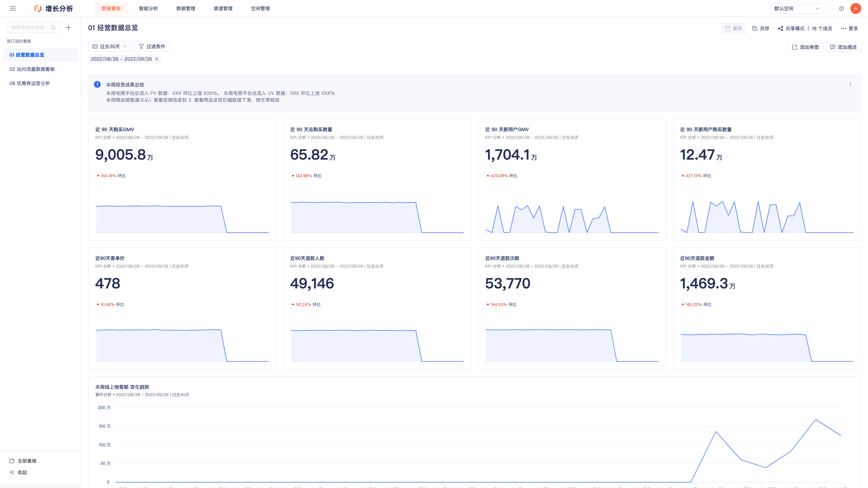This screenshot has width=868, height=488.
Task: Click the 本周线上销售额 变化趋势 chart title
Action: point(122,387)
